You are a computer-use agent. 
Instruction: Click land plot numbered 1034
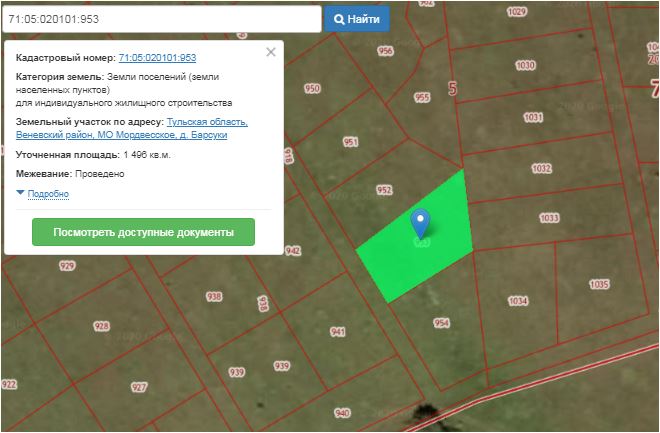coord(517,300)
